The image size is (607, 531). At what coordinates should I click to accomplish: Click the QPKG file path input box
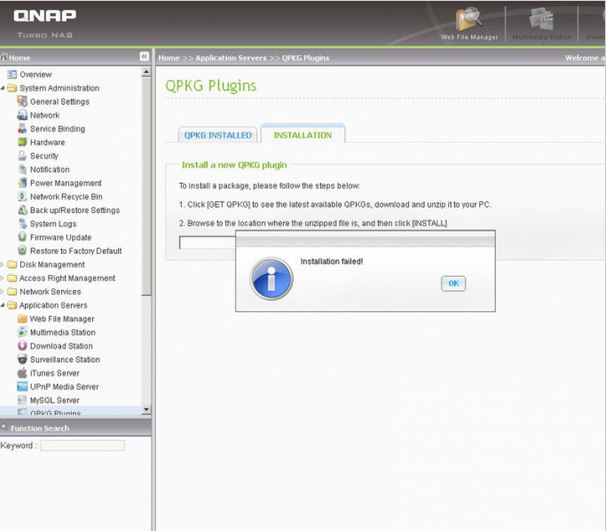pyautogui.click(x=207, y=243)
